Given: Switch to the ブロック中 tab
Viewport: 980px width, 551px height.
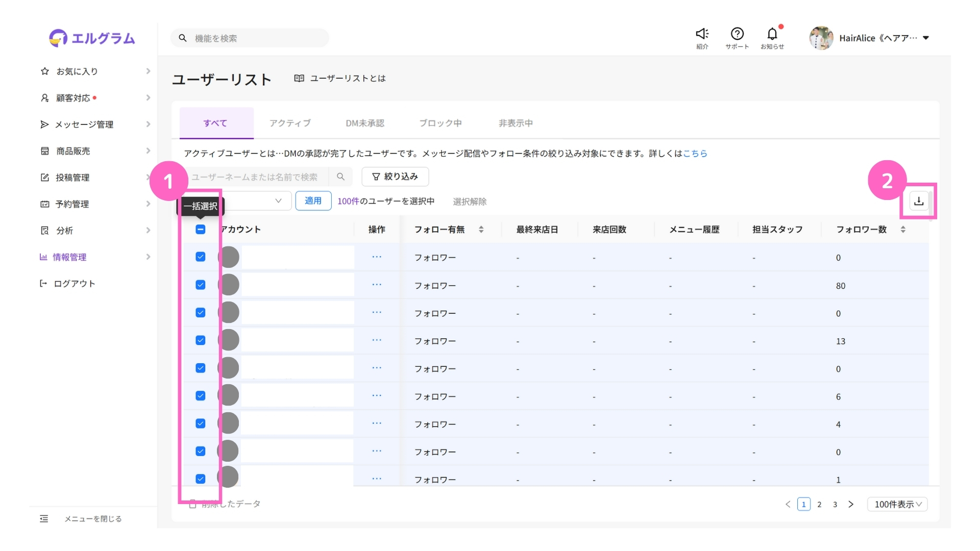Looking at the screenshot, I should click(x=440, y=123).
